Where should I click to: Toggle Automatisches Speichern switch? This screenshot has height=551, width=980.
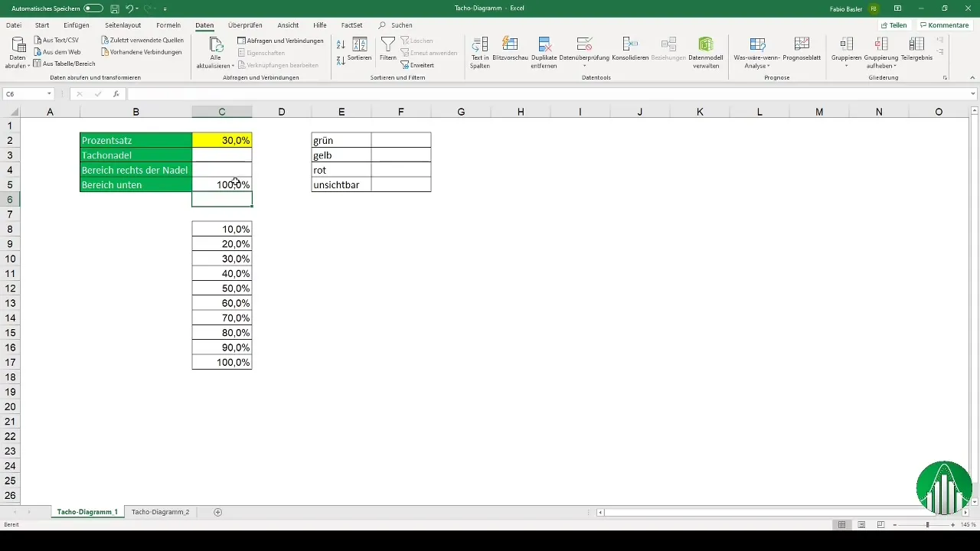[x=93, y=8]
